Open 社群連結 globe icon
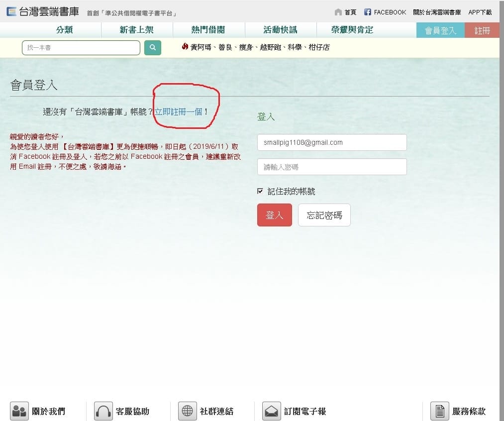The image size is (504, 421). click(x=188, y=411)
